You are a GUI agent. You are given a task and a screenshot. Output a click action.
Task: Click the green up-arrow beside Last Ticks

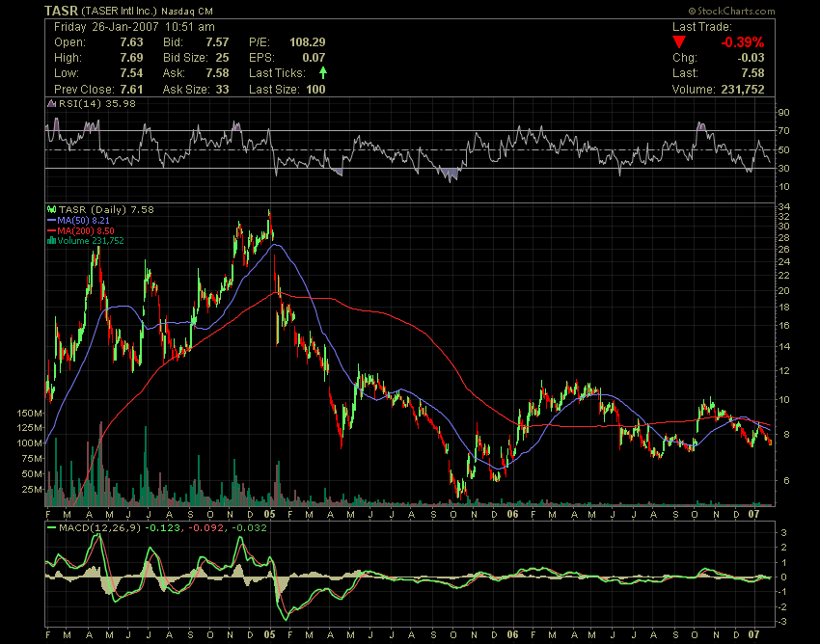[x=323, y=72]
